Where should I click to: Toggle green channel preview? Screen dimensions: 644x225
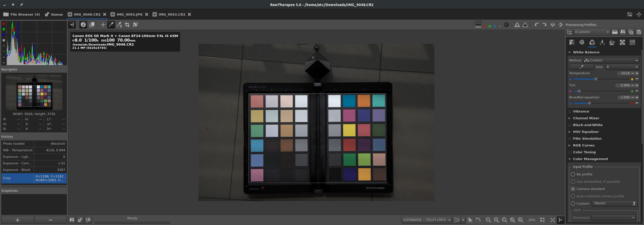point(490,26)
